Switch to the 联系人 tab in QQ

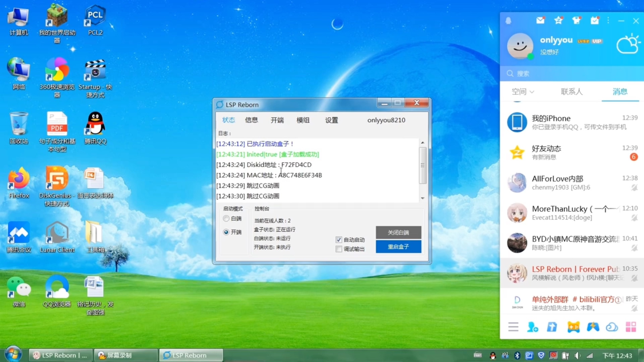[572, 92]
